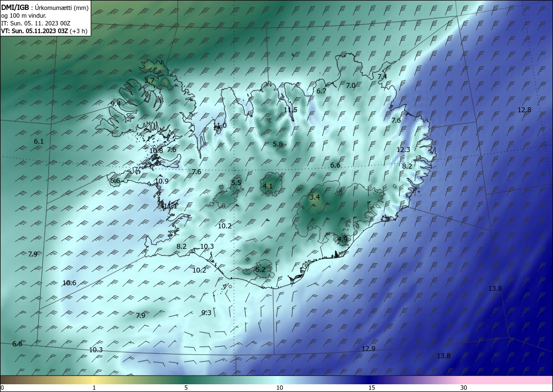This screenshot has width=553, height=392.
Task: Click the 11.5 value label
Action: pyautogui.click(x=291, y=109)
